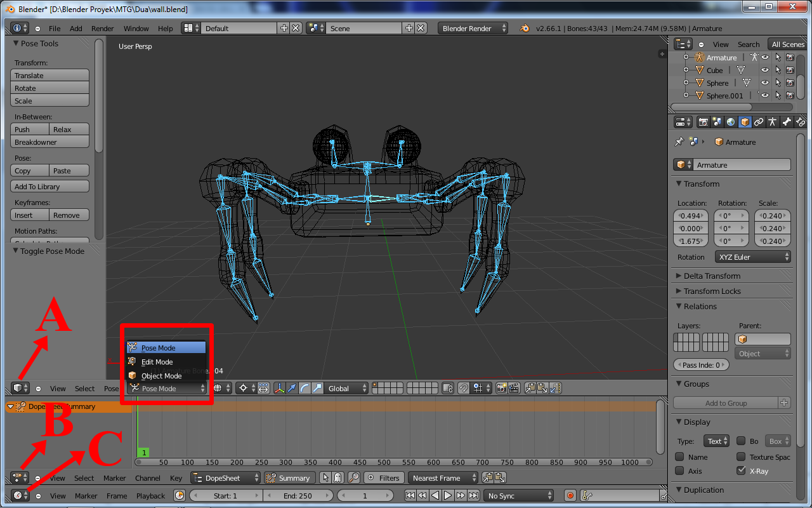The width and height of the screenshot is (812, 508).
Task: Open the Outliner editor type selector
Action: 683,44
